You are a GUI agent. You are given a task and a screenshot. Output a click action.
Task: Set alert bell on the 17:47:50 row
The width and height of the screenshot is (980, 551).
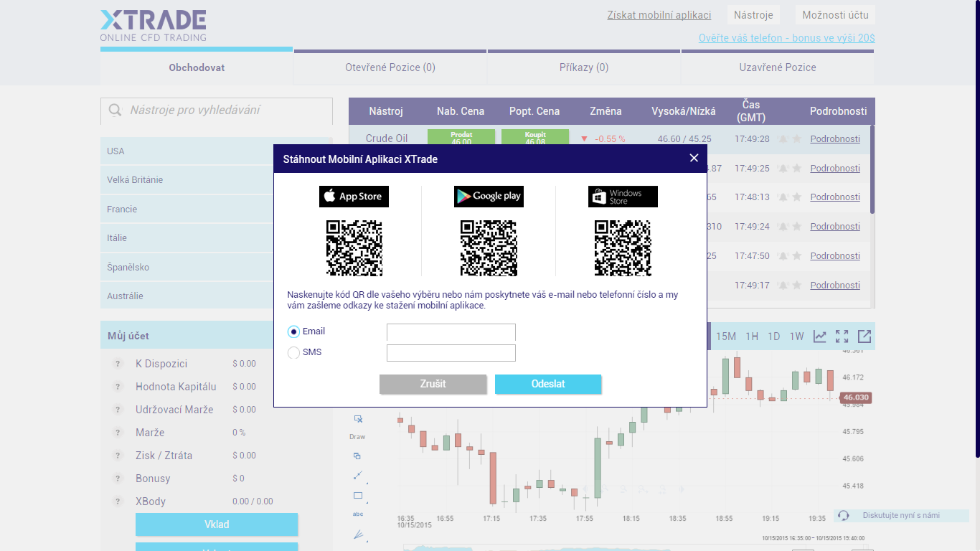pyautogui.click(x=783, y=256)
